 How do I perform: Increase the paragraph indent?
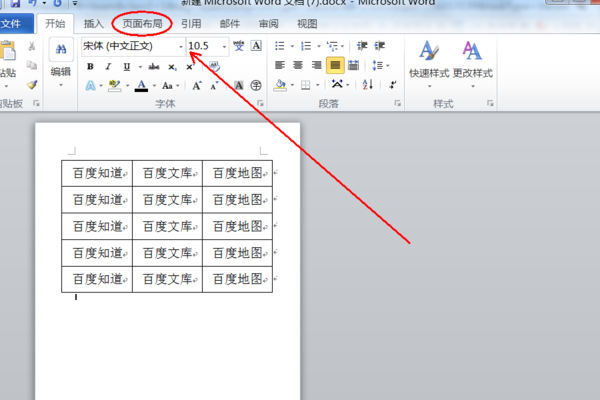click(379, 46)
